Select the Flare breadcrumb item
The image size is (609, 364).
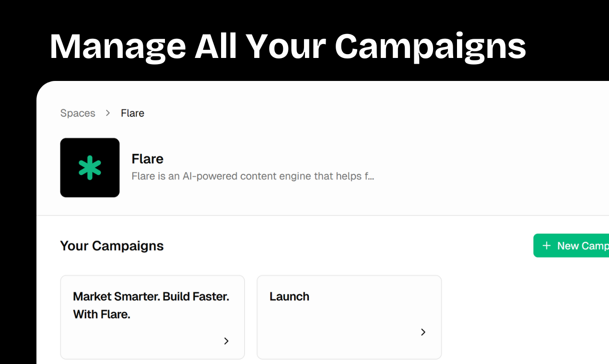[132, 114]
